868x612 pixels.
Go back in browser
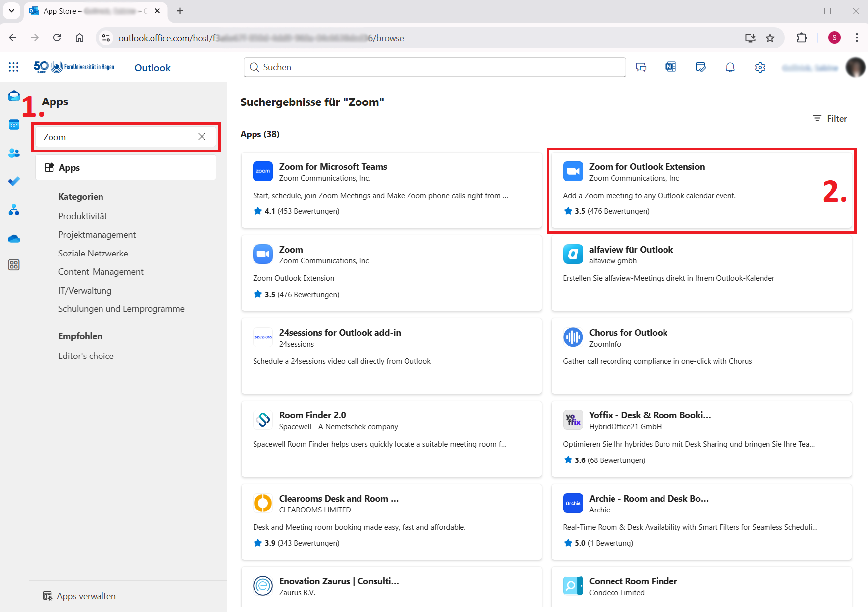[13, 38]
